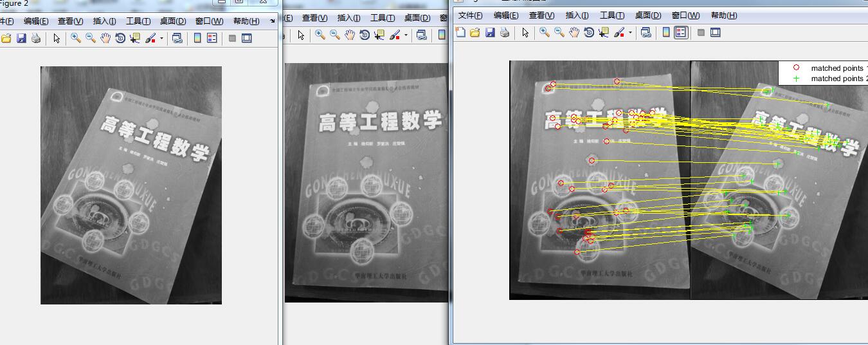868x345 pixels.
Task: Toggle Insert Colorbar in matched points window
Action: tap(666, 32)
